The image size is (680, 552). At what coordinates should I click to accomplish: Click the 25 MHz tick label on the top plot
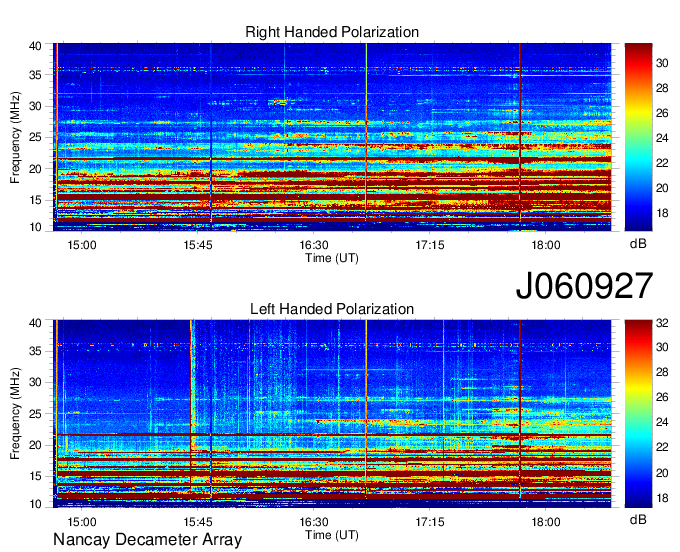tap(35, 137)
